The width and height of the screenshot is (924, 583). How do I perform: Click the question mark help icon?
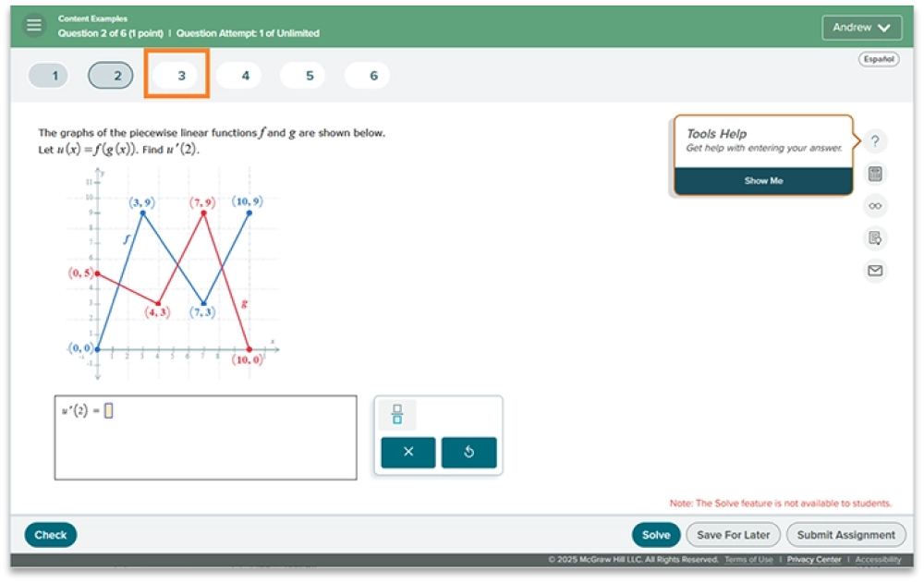tap(875, 141)
